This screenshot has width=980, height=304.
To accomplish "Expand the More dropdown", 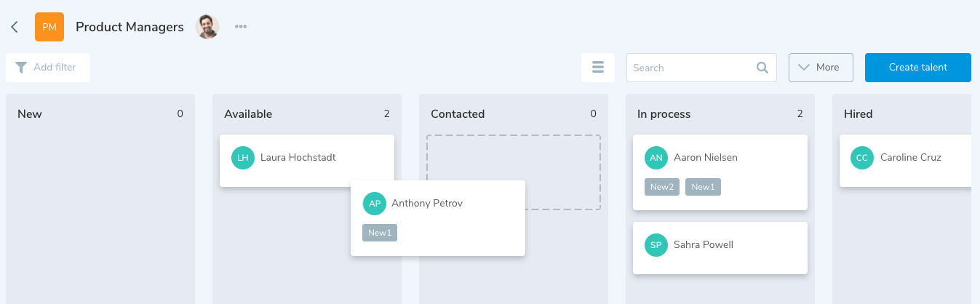I will [821, 68].
